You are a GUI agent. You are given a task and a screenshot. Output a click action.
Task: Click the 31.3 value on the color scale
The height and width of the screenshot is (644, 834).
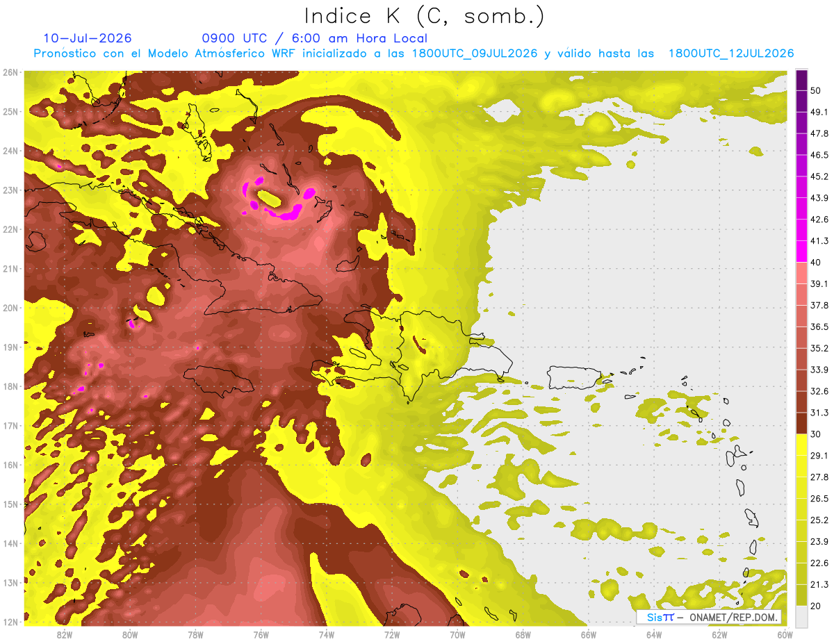tap(819, 413)
